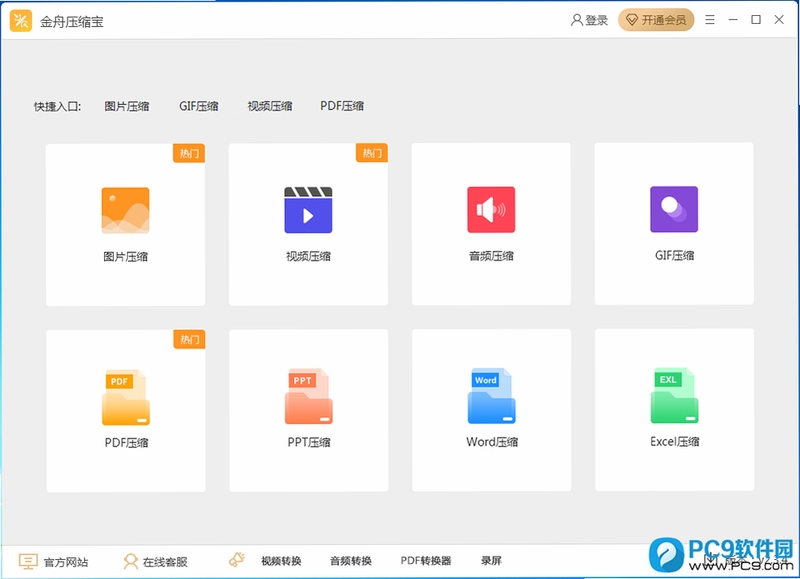Select the GIF压缩 quick entry link
The image size is (800, 579).
click(x=198, y=106)
